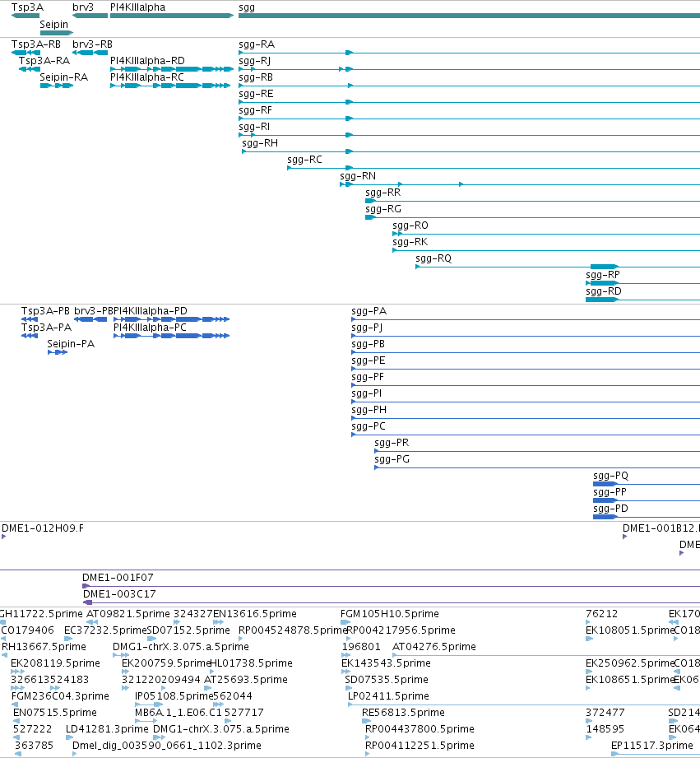Select the PI4KIIIalpha-RC exon glyph
This screenshot has width=700, height=758.
pyautogui.click(x=170, y=86)
